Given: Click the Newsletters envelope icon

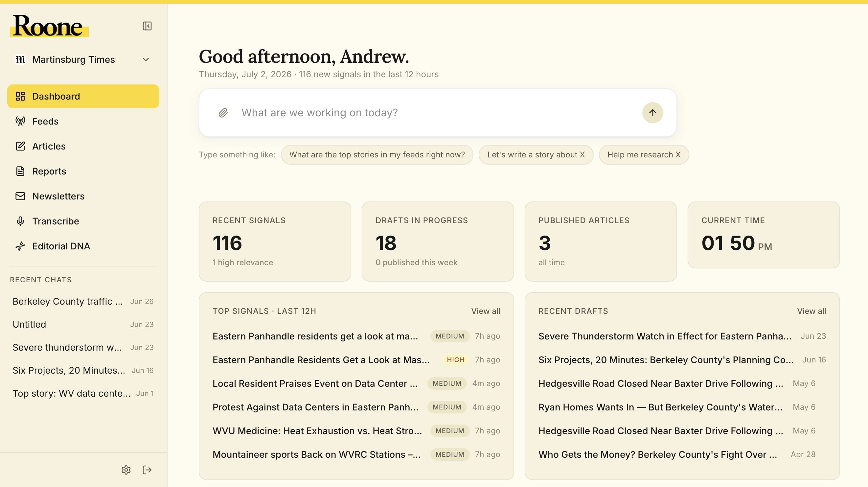Looking at the screenshot, I should [20, 196].
